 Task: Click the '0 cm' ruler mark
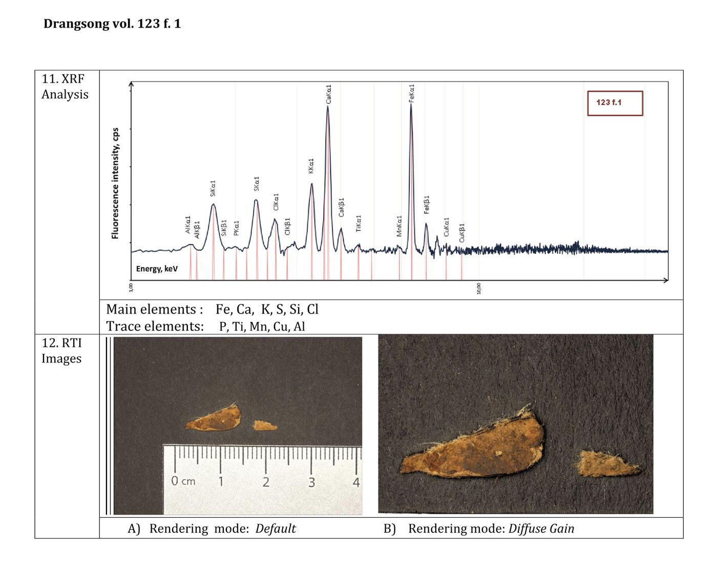point(183,481)
